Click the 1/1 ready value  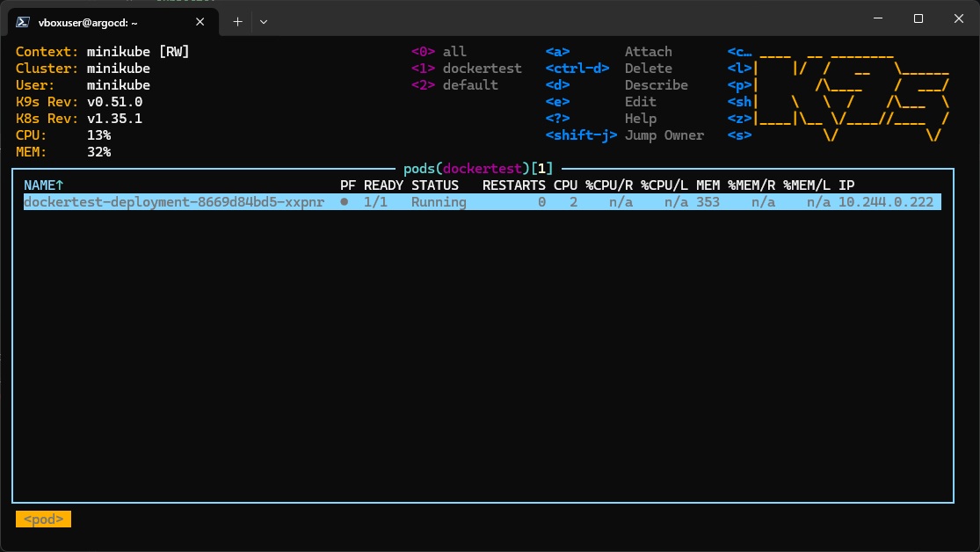click(375, 202)
